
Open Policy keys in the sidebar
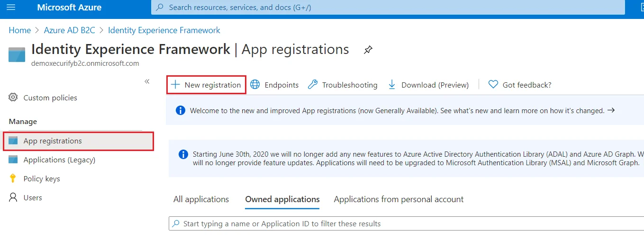[42, 179]
